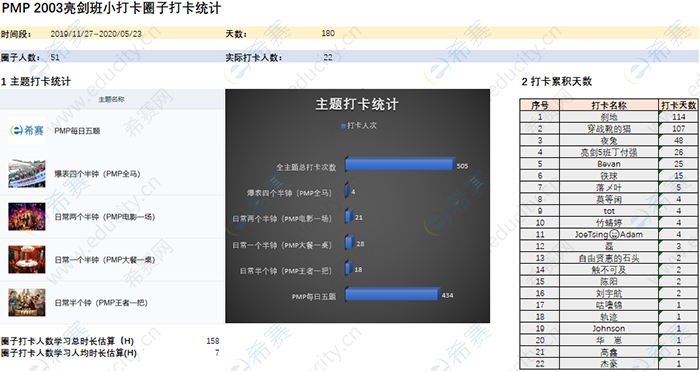Select the date range 2019/11/27–2020/05/23 cell
The width and height of the screenshot is (700, 371).
96,33
